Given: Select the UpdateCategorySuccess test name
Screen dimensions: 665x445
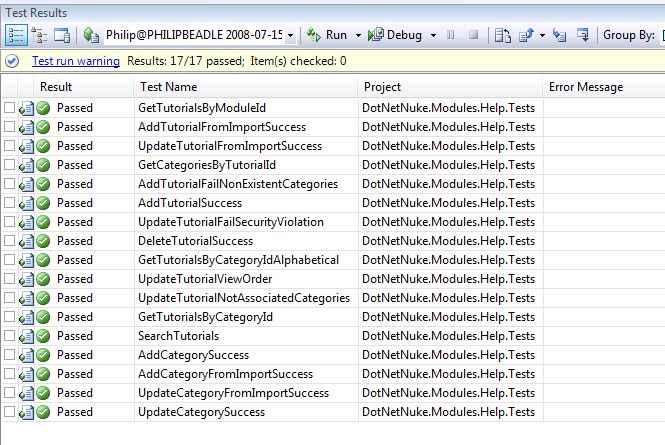Looking at the screenshot, I should (x=201, y=412).
